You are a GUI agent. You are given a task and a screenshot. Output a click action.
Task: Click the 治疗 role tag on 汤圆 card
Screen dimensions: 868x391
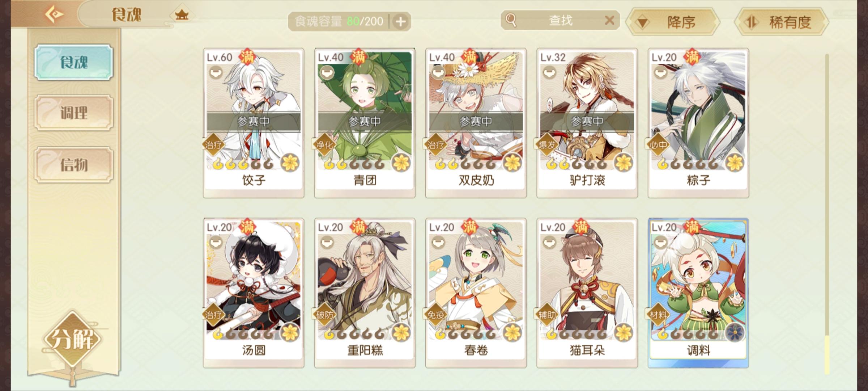tap(213, 315)
